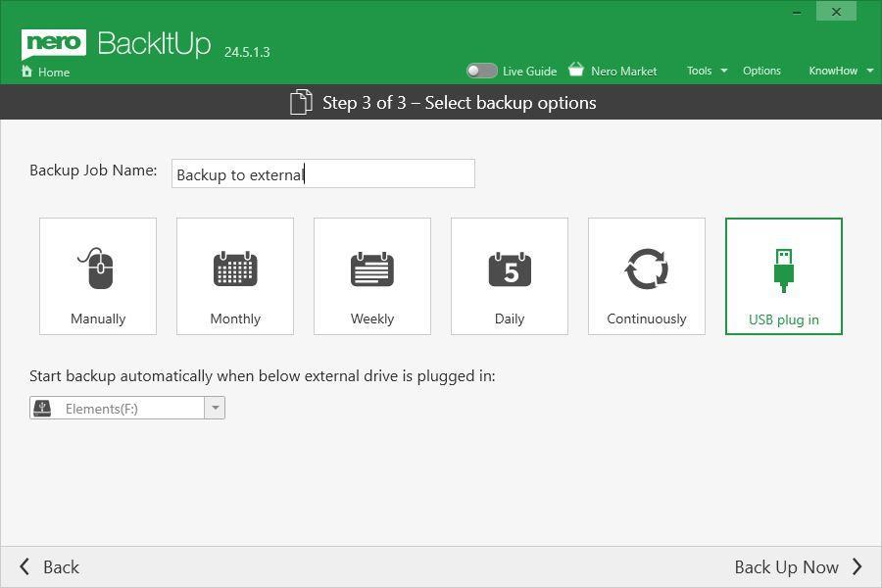Click the USB drive icon beside Elements(F:)
Screen dimensions: 882x588
(x=42, y=408)
